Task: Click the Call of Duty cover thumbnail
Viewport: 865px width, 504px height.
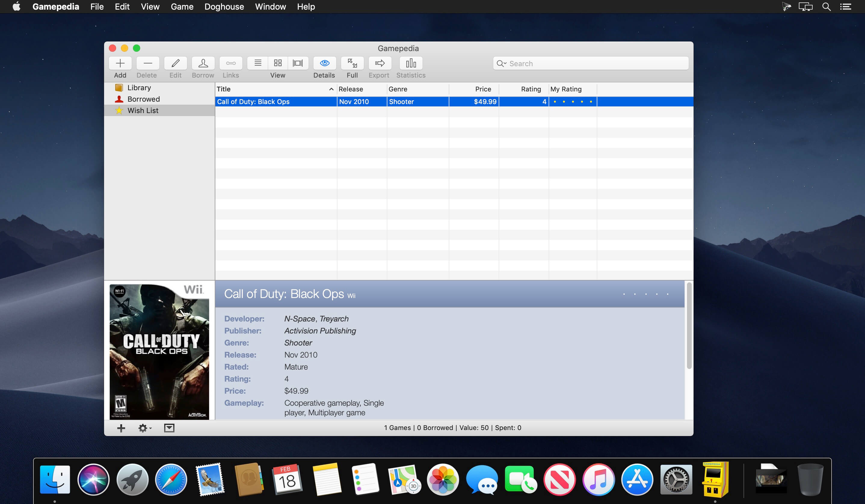Action: [x=159, y=351]
